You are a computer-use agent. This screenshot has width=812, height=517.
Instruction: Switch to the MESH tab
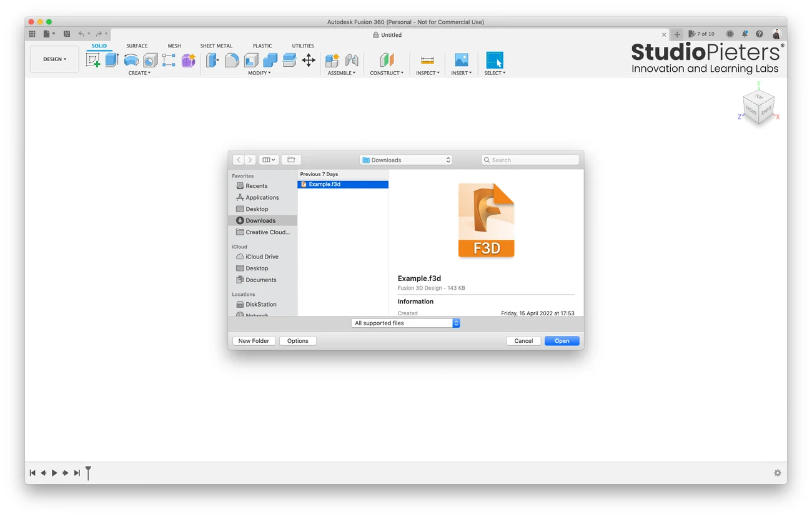tap(174, 46)
